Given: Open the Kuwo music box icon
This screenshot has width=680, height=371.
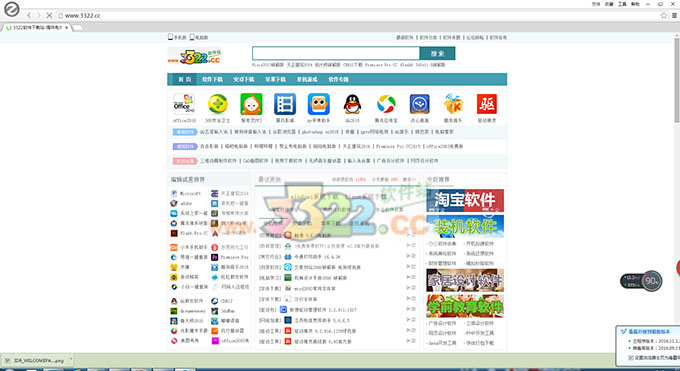Looking at the screenshot, I should point(453,104).
